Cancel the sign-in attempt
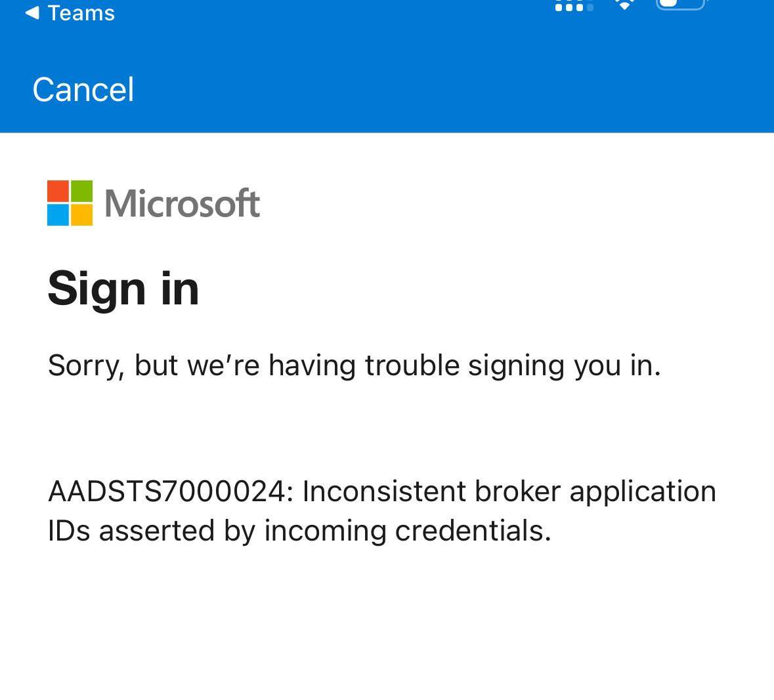The width and height of the screenshot is (774, 700). coord(83,90)
